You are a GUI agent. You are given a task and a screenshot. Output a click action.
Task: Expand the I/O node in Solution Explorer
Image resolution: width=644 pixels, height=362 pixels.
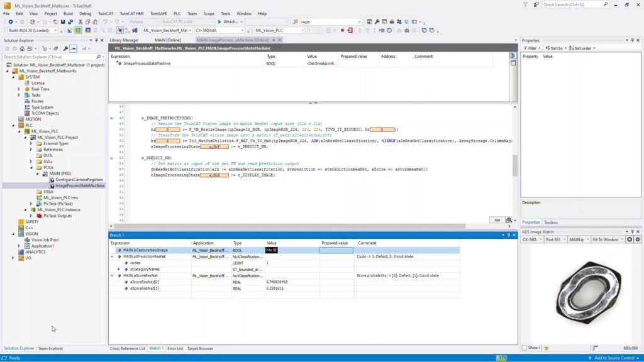pyautogui.click(x=13, y=258)
